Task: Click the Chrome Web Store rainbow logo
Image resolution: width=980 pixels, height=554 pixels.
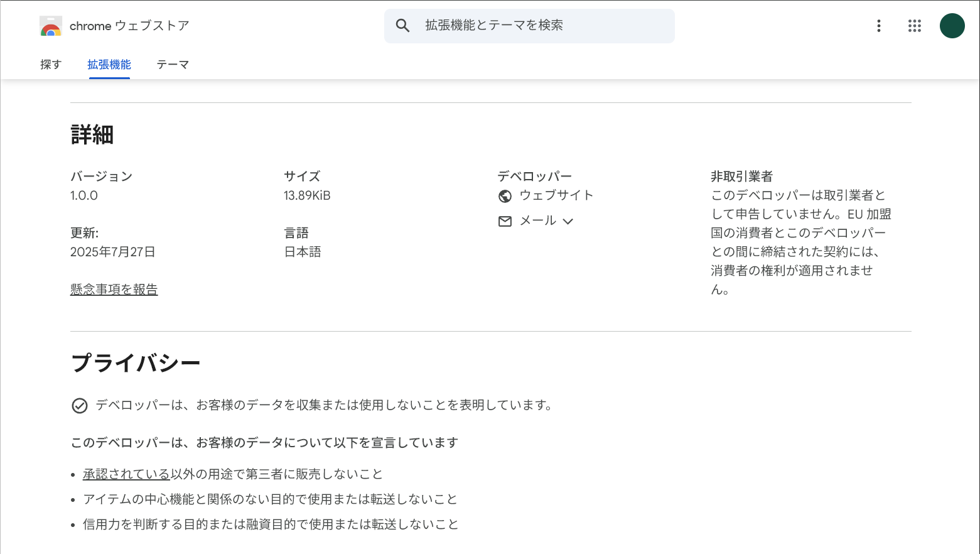Action: click(x=50, y=26)
